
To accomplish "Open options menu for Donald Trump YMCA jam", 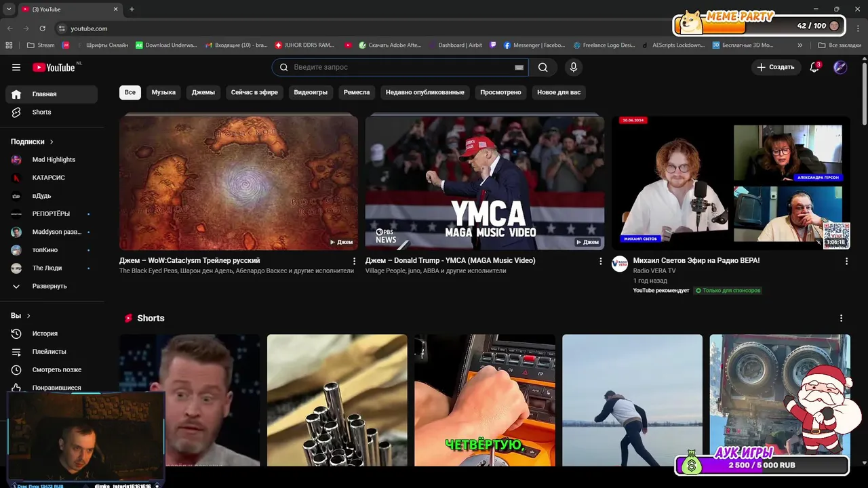I will point(600,261).
